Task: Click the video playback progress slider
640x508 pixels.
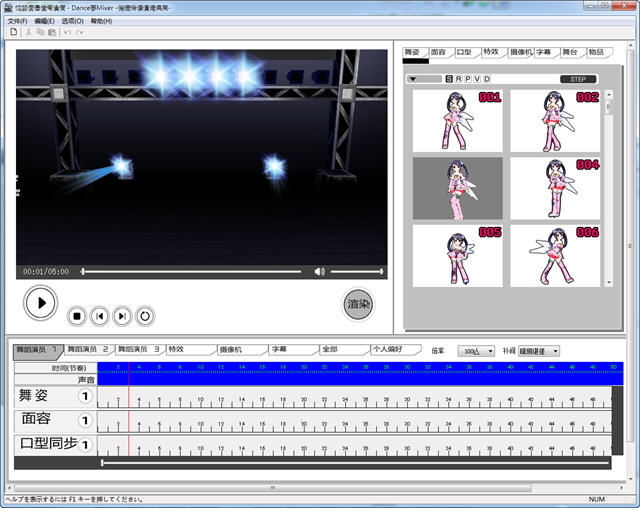Action: click(190, 271)
